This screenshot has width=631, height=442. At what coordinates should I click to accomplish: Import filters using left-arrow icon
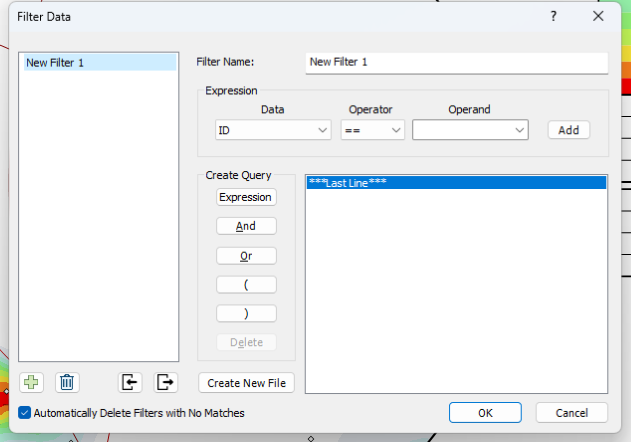point(130,382)
